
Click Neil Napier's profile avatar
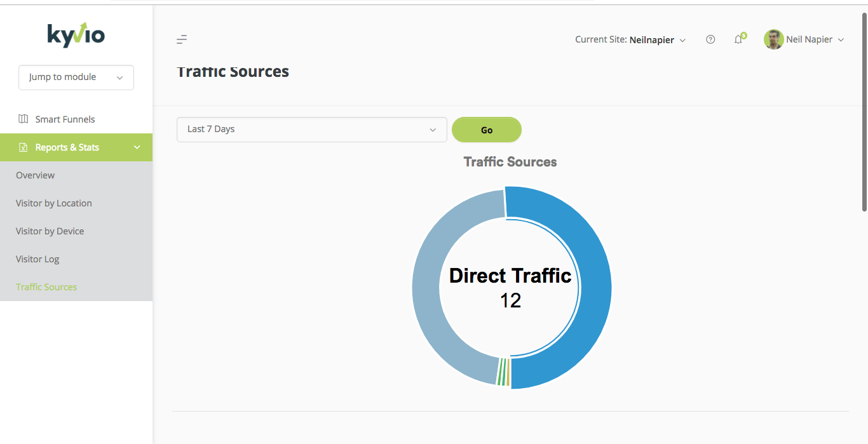tap(773, 39)
